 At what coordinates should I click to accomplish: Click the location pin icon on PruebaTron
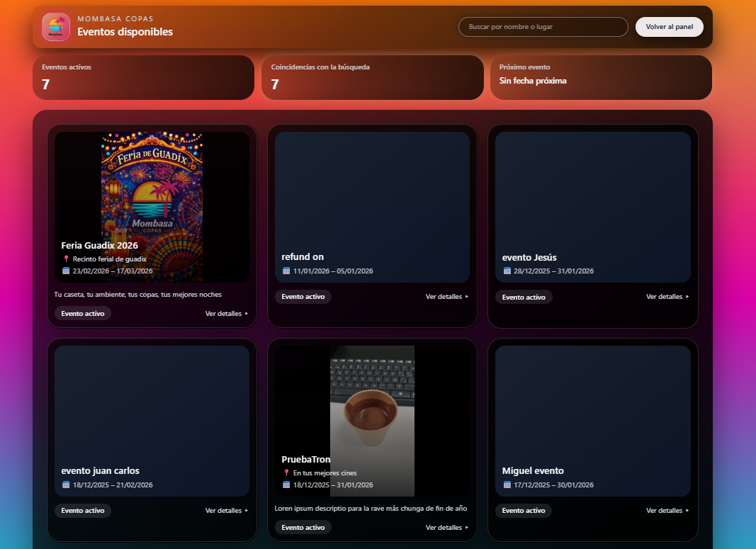click(286, 473)
